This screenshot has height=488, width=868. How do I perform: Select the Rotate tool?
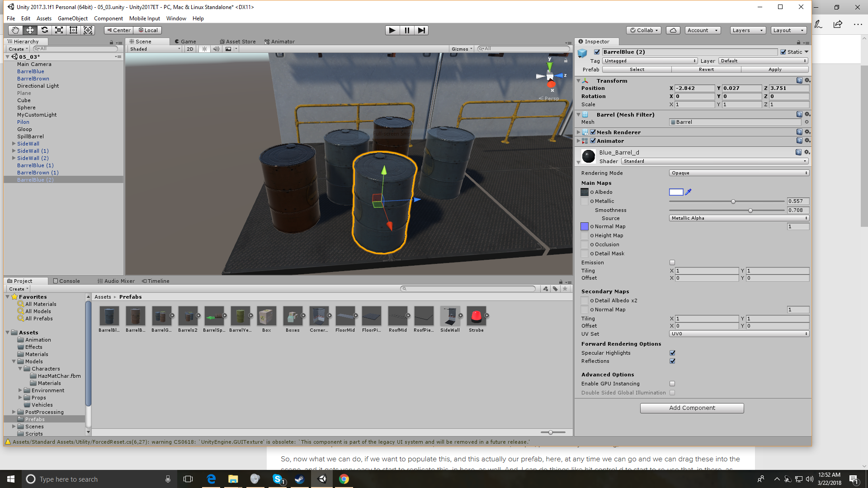pyautogui.click(x=44, y=30)
